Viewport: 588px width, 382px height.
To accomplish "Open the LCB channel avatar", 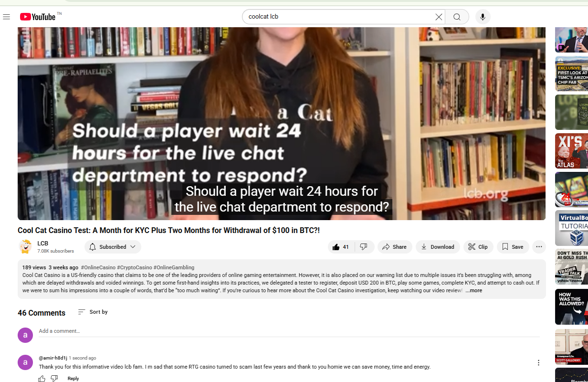I will coord(25,247).
